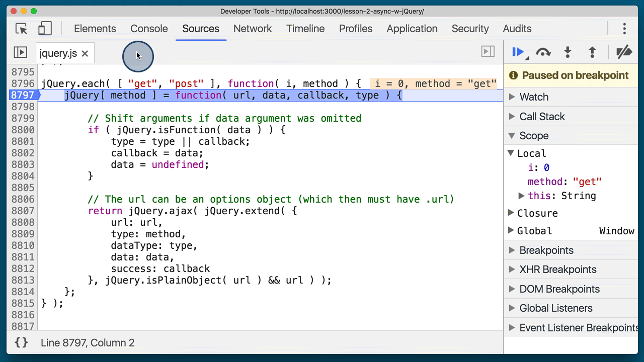Toggle the device toolbar icon
The image size is (644, 362).
pyautogui.click(x=45, y=29)
